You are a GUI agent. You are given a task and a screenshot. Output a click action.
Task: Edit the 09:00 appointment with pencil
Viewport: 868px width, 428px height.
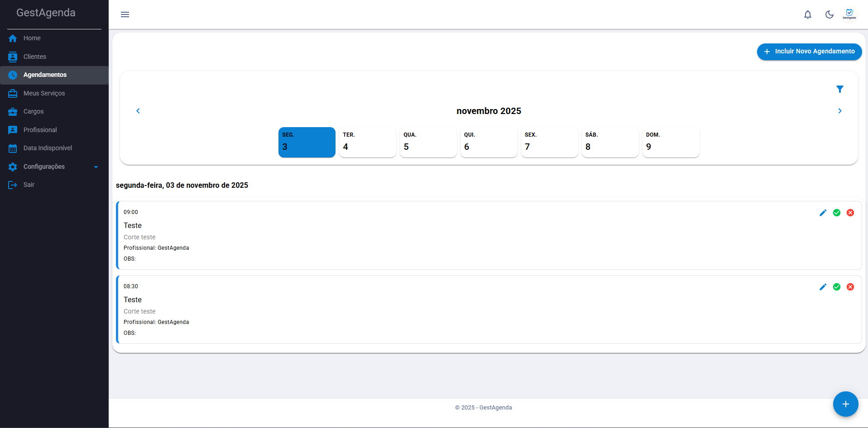[823, 213]
